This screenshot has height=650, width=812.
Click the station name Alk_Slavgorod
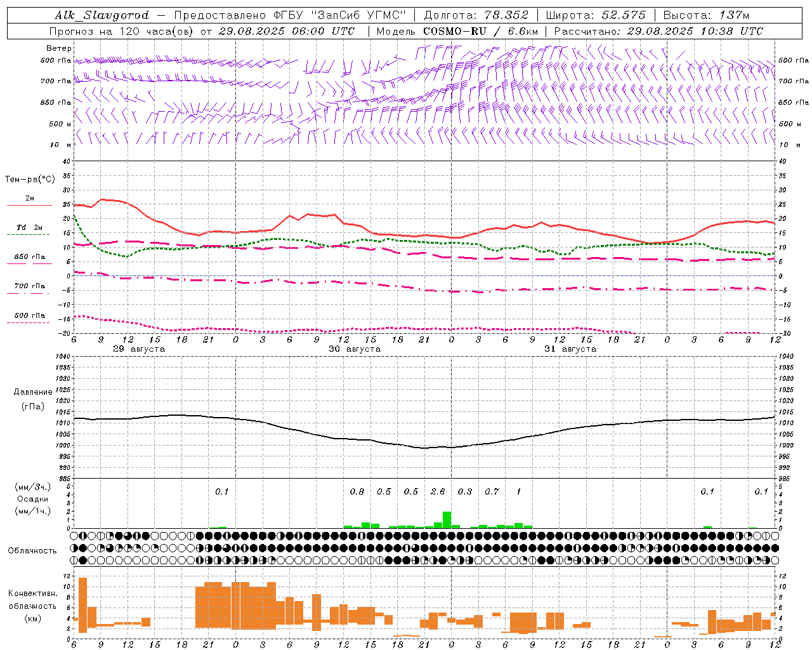(102, 15)
